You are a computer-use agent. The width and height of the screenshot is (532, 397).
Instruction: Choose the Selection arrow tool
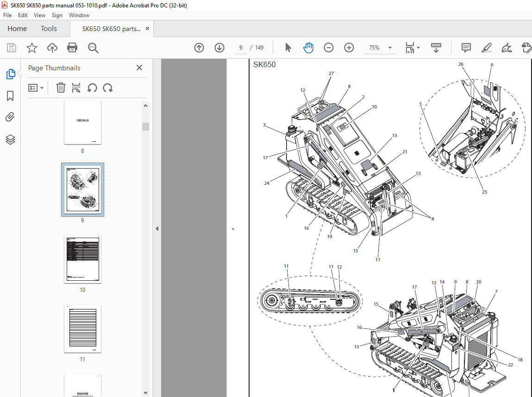click(288, 48)
